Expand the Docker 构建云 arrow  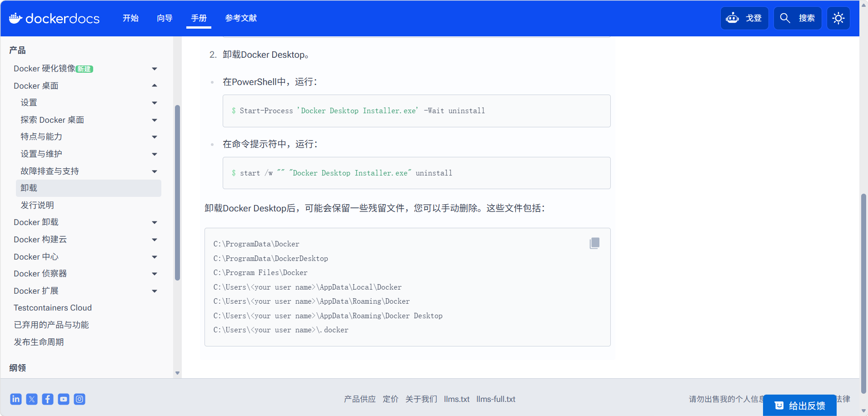coord(155,240)
